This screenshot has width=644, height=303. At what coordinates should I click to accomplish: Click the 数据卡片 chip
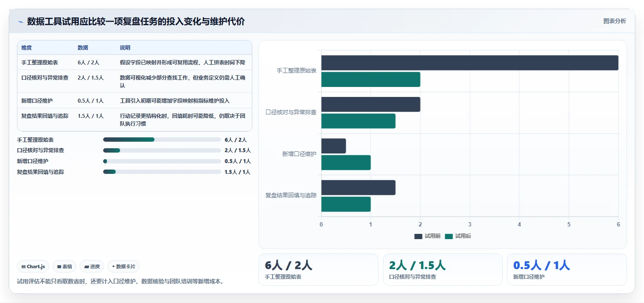coord(124,266)
